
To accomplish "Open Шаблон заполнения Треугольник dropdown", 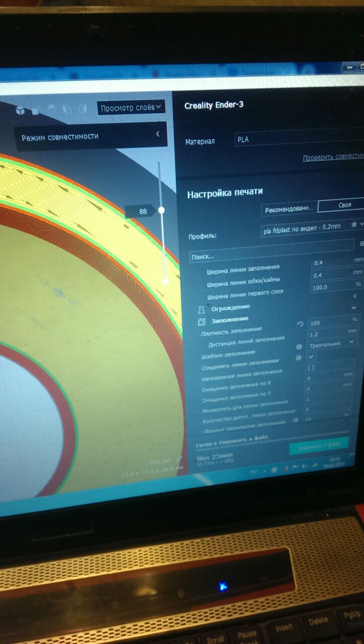I will click(331, 343).
